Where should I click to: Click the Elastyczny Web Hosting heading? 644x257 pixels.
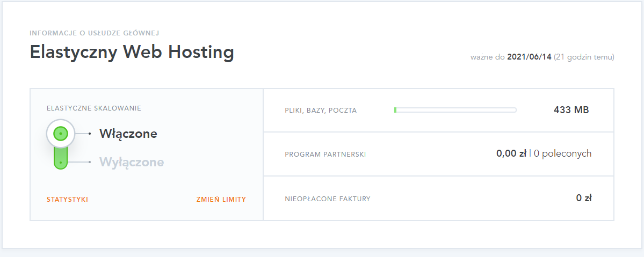(132, 53)
